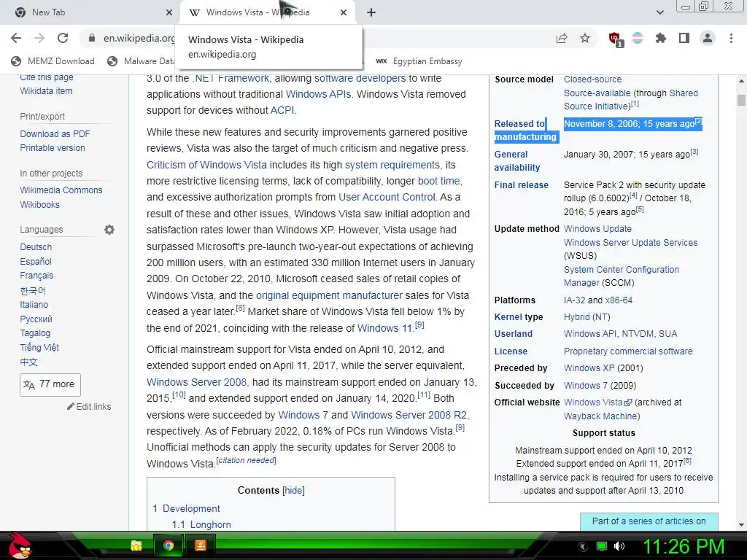Click the page scrollbar down arrow
The height and width of the screenshot is (560, 747).
pos(741,525)
